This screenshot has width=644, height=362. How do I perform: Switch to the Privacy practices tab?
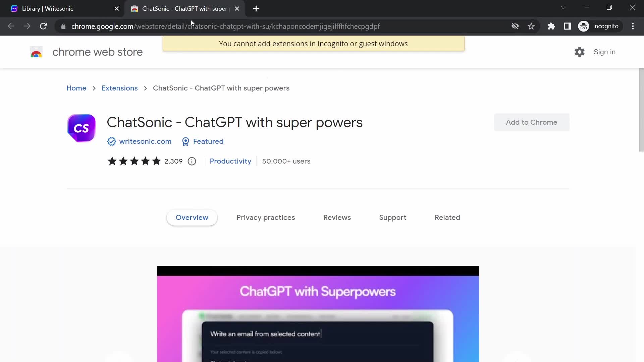click(266, 218)
